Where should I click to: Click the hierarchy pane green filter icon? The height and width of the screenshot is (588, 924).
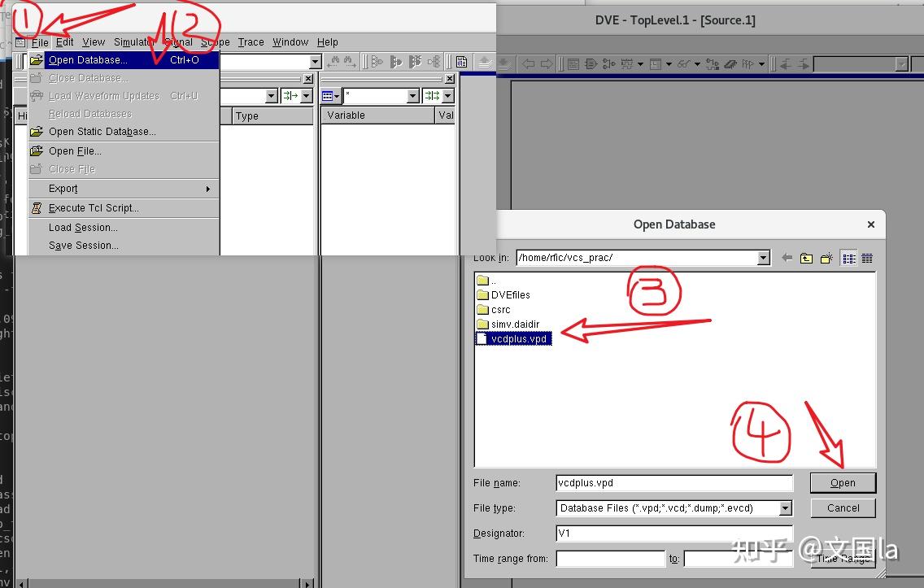click(x=290, y=96)
